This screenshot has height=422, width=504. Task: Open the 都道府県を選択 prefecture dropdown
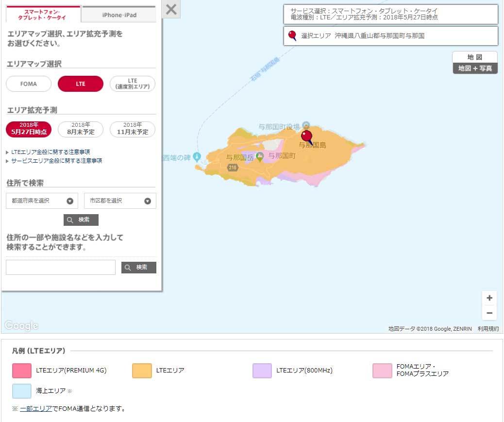pos(42,201)
